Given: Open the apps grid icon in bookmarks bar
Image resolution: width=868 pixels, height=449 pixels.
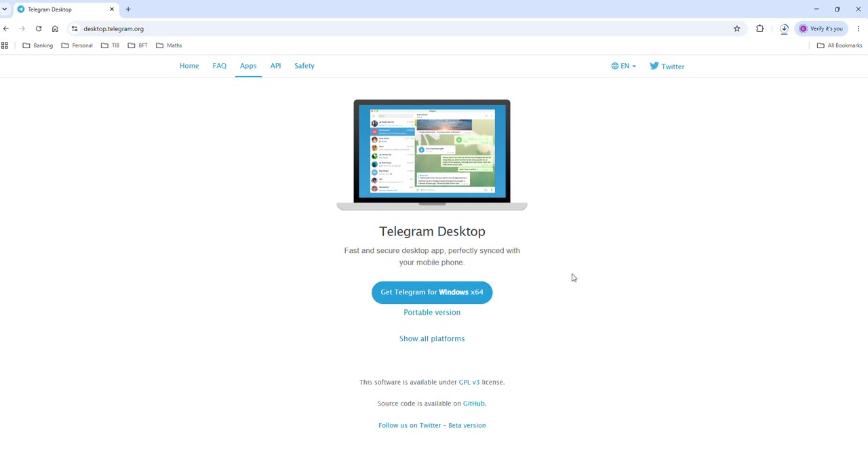Looking at the screenshot, I should [5, 45].
